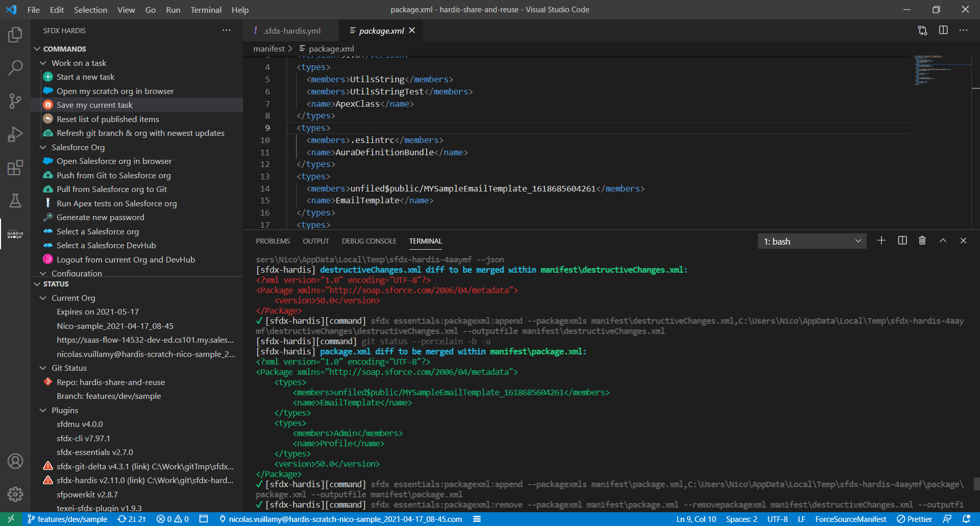Click the features/dev/sample branch in status bar
Image resolution: width=980 pixels, height=526 pixels.
[x=67, y=519]
